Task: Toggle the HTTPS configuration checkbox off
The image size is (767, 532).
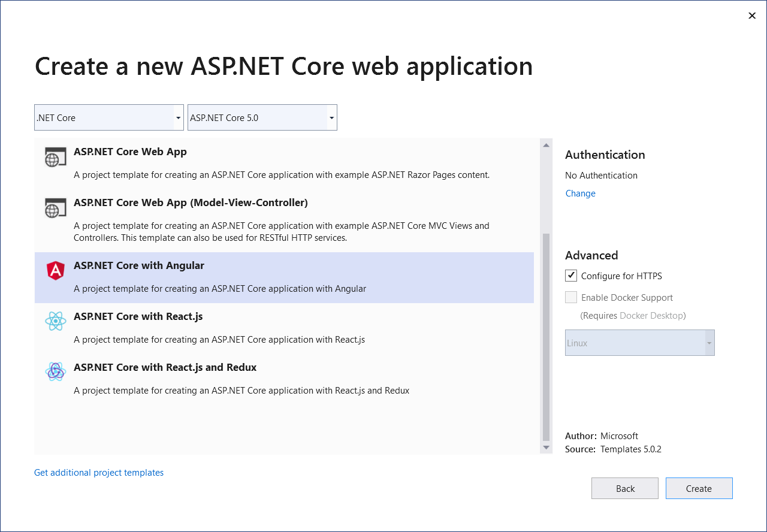Action: click(x=571, y=276)
